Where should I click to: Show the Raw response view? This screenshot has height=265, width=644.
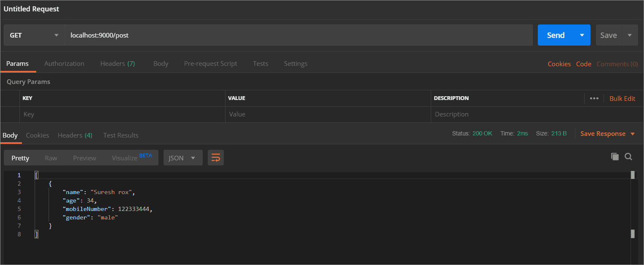pos(51,158)
